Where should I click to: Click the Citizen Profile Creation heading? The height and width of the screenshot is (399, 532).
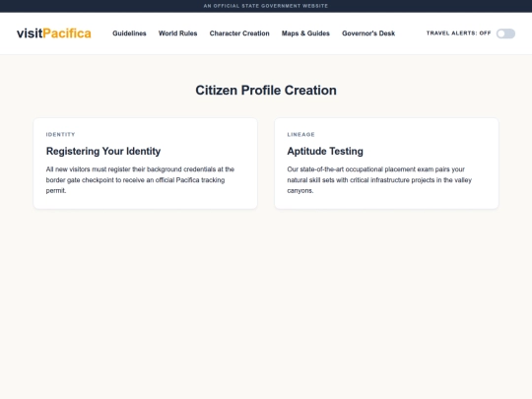[x=266, y=91]
